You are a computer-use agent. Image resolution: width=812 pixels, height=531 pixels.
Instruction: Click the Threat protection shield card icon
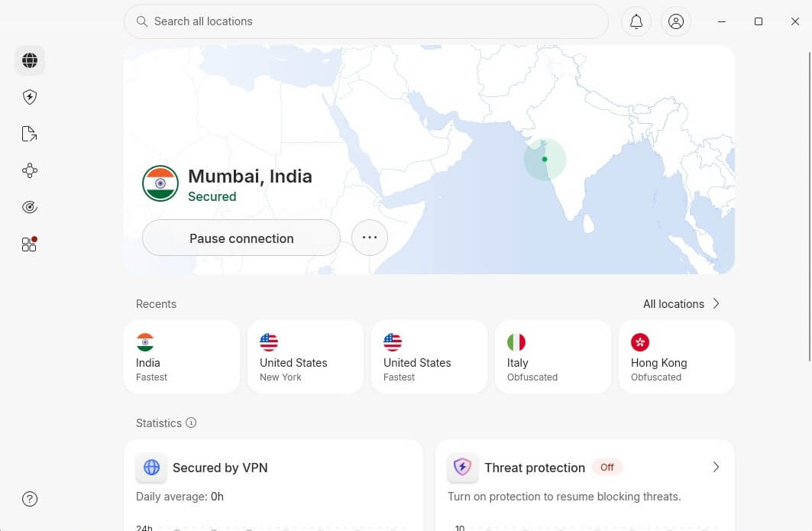462,468
